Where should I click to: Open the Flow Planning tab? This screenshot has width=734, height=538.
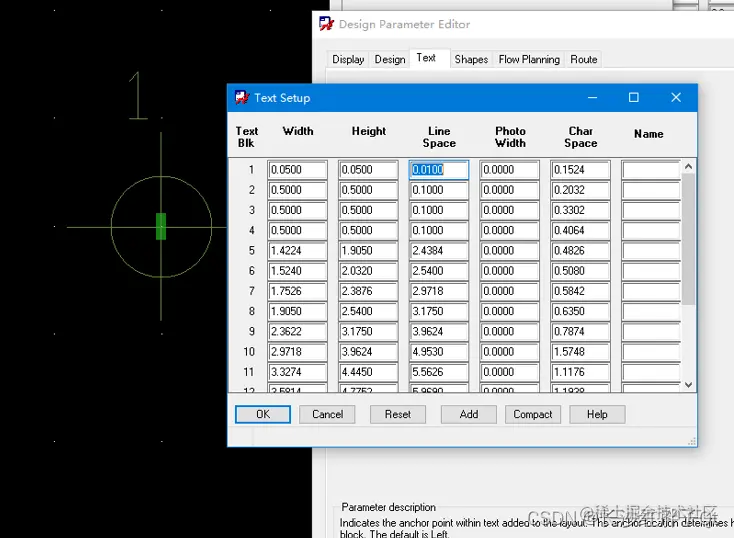[529, 59]
